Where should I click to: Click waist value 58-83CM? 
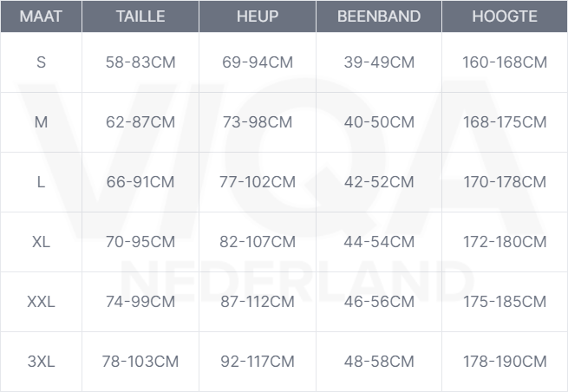(140, 62)
